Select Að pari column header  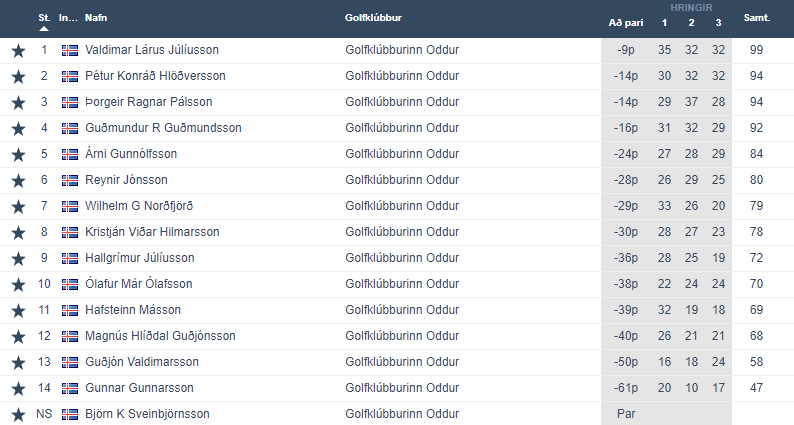coord(626,23)
